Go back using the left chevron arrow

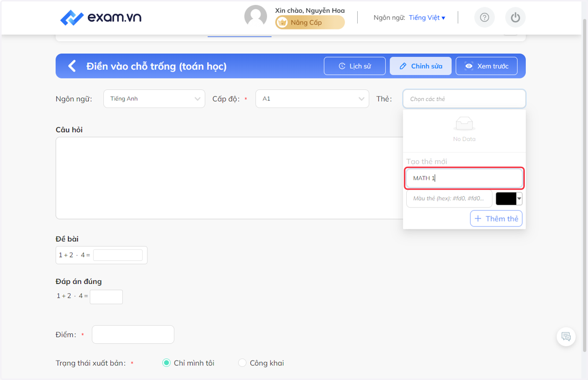72,66
